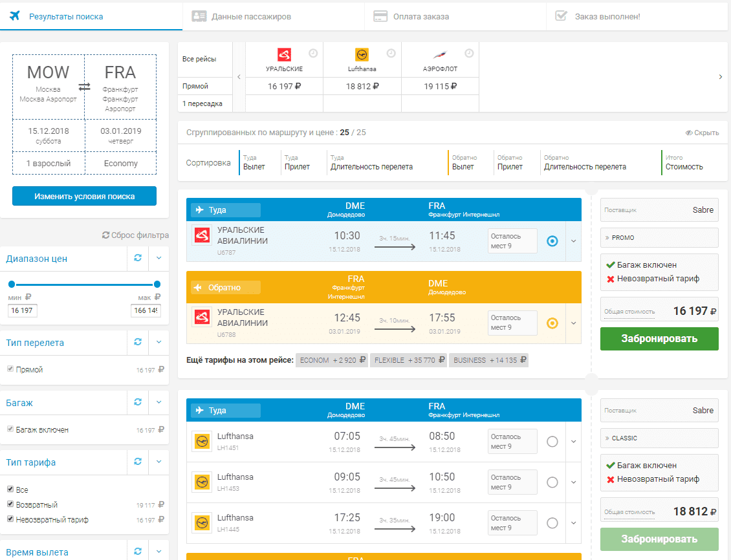Expand details of outbound flight U6787
Viewport: 731px width, 560px height.
click(573, 241)
